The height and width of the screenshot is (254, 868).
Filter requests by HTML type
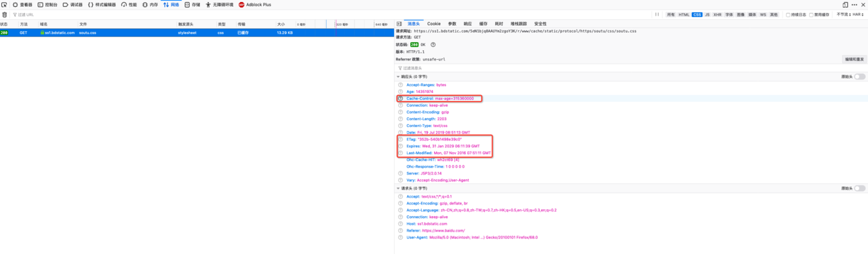click(x=684, y=14)
